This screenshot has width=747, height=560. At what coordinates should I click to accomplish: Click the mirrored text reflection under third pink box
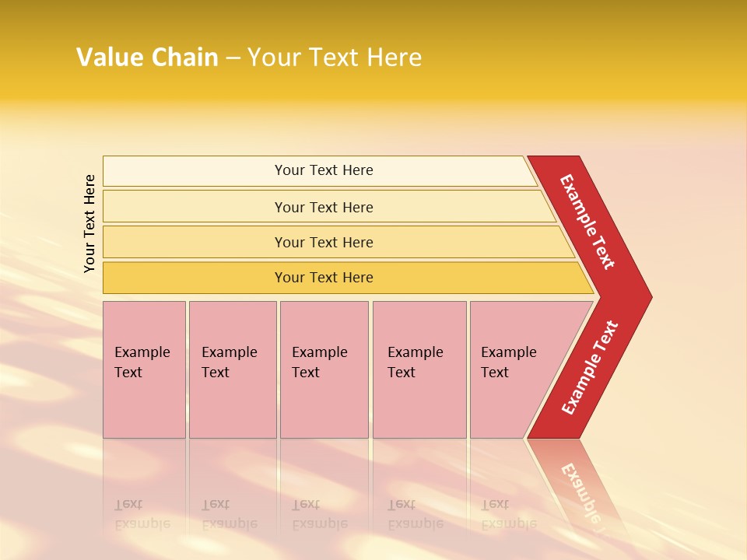pos(319,514)
